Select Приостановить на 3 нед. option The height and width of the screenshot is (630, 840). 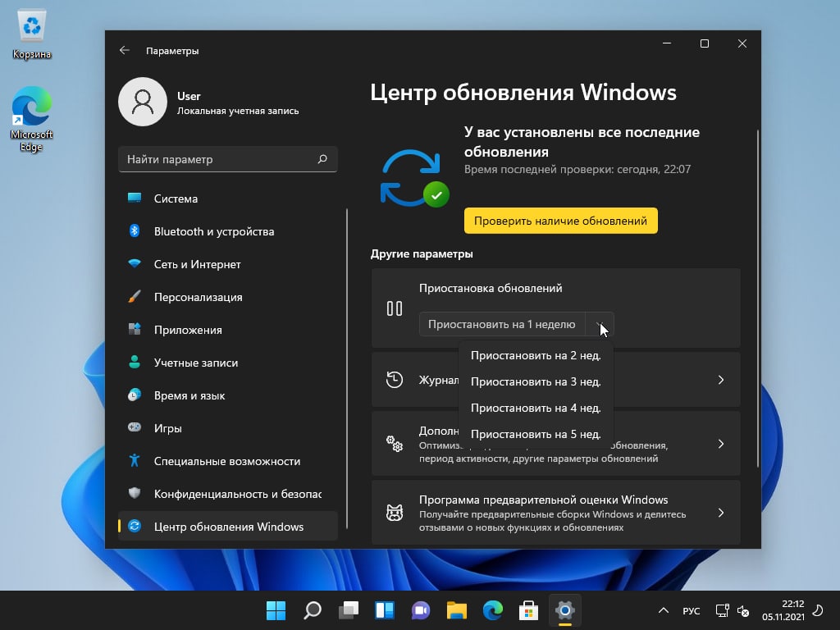(x=535, y=381)
